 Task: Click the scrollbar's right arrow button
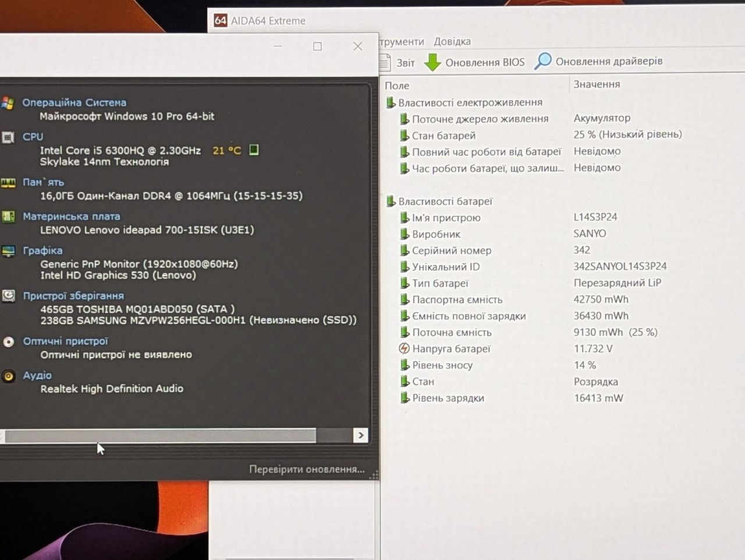click(361, 435)
